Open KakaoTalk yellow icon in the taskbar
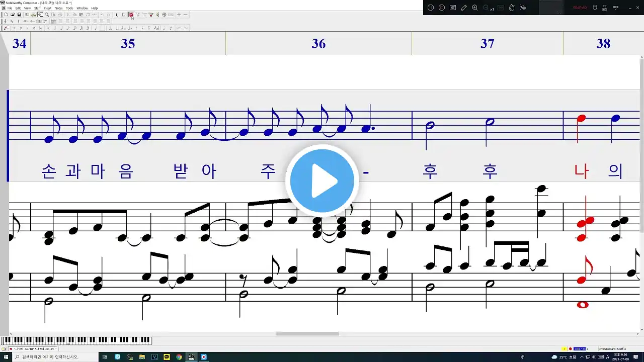644x362 pixels. [x=167, y=357]
